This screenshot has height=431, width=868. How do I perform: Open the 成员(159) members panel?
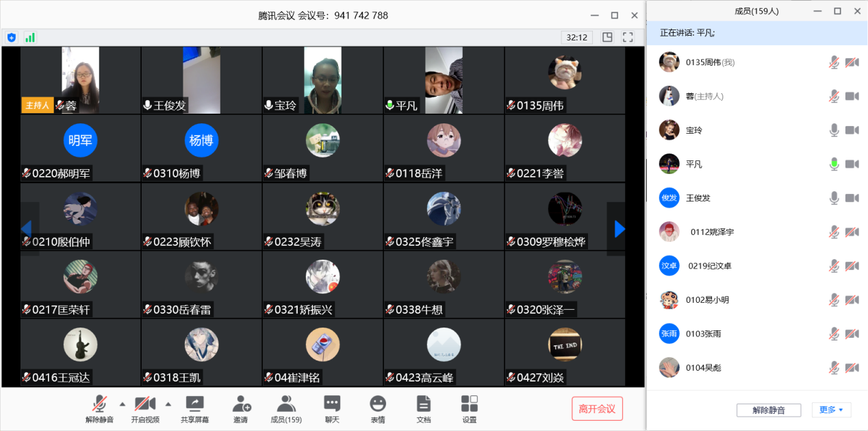(286, 404)
